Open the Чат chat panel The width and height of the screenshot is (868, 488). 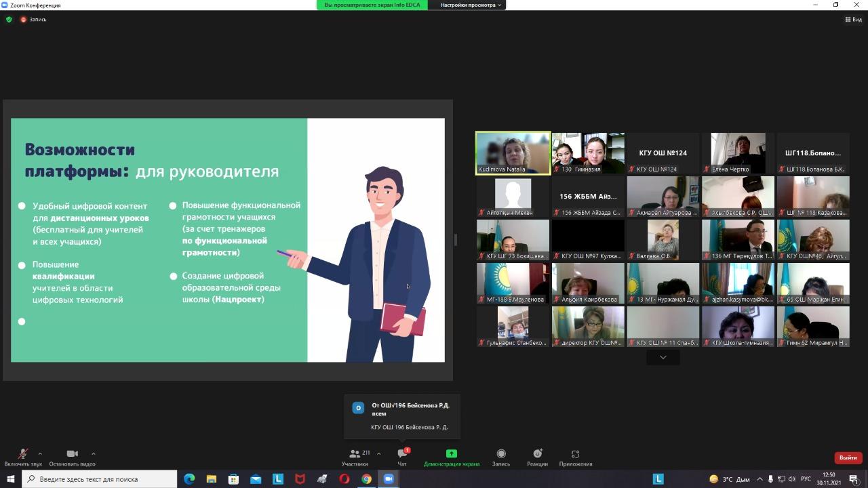coord(402,457)
